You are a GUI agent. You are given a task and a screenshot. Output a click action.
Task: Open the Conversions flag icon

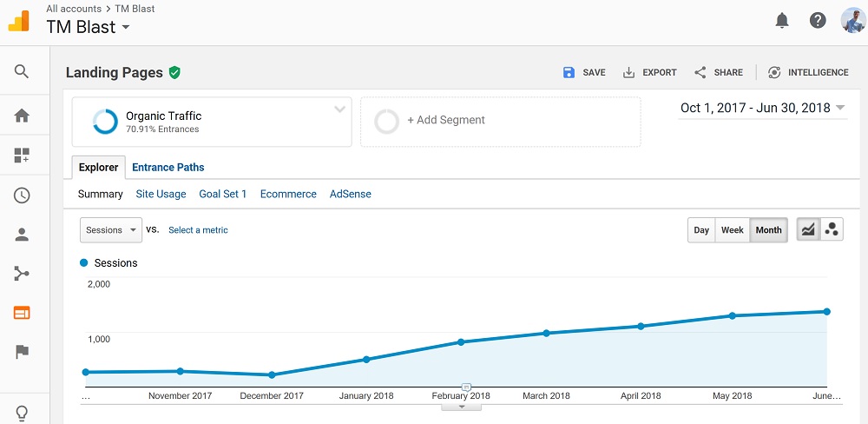(x=22, y=352)
